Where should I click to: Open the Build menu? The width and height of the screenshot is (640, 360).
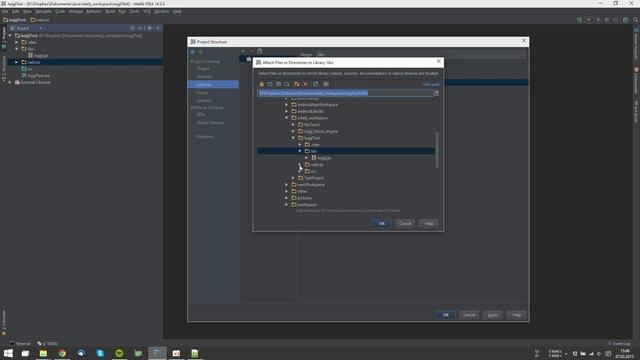(110, 11)
